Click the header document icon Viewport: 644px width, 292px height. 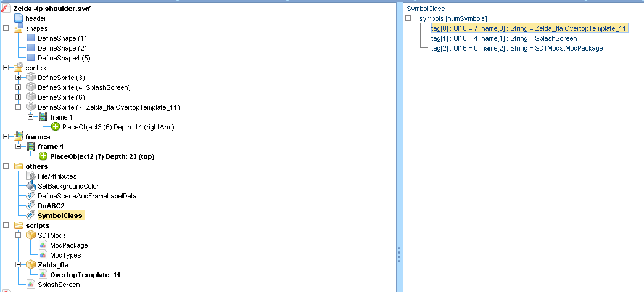(19, 18)
